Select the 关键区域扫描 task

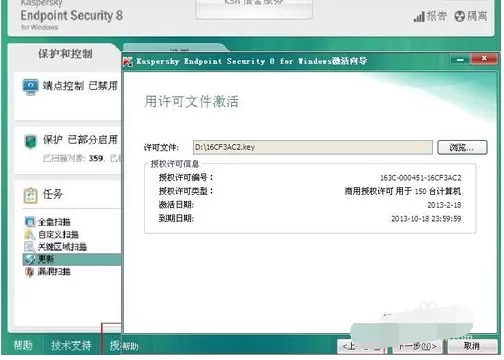click(62, 247)
